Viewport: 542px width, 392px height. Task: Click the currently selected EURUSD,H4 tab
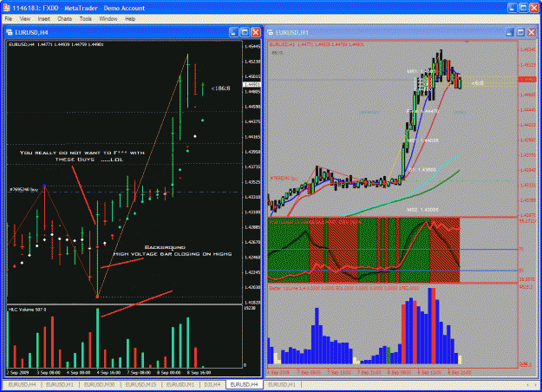pyautogui.click(x=244, y=384)
